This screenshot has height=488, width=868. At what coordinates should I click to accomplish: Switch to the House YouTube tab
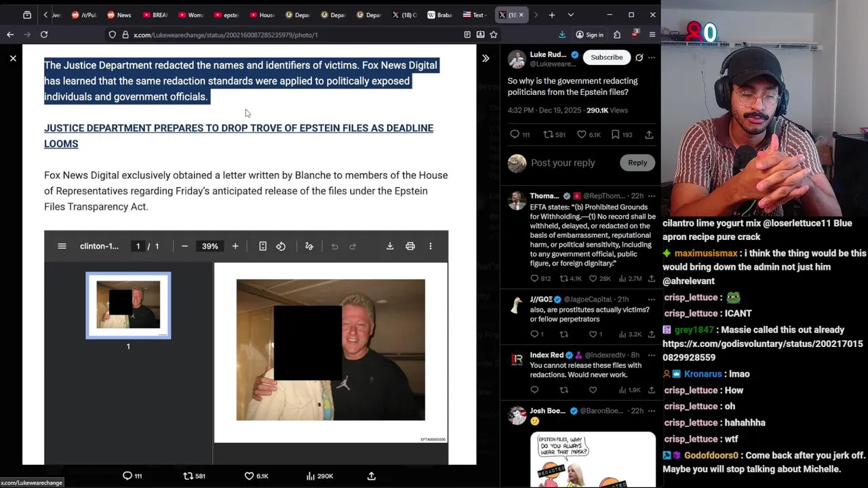[262, 15]
